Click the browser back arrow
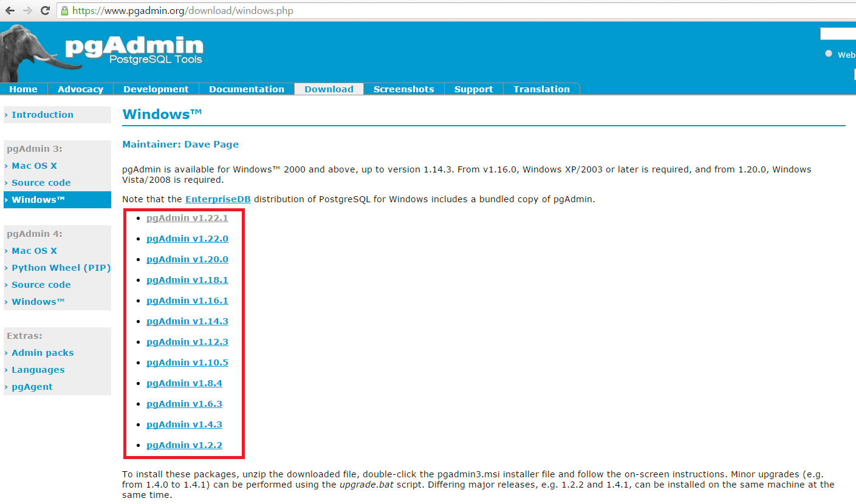This screenshot has width=856, height=504. click(x=9, y=10)
